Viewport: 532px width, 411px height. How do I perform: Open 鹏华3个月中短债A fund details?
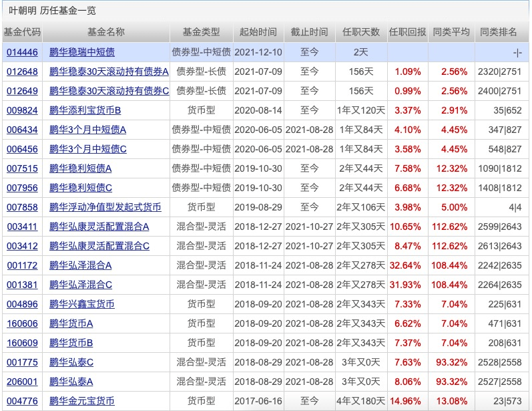click(x=87, y=130)
